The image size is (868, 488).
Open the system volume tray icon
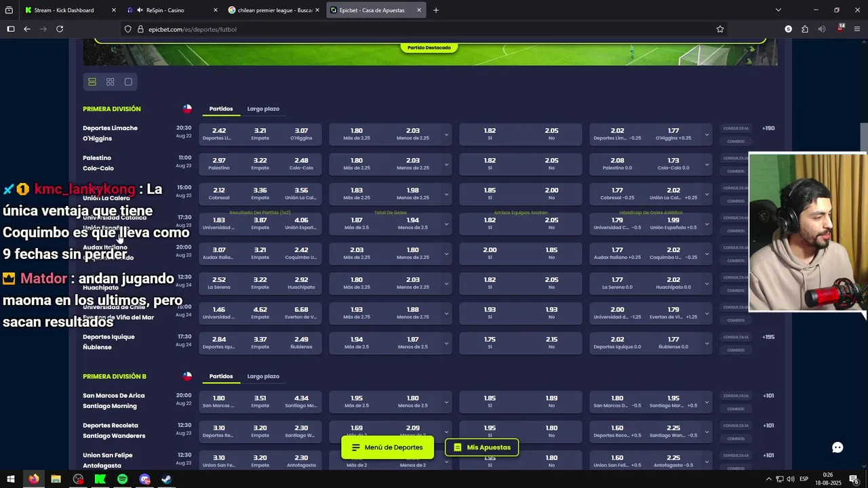(x=791, y=479)
